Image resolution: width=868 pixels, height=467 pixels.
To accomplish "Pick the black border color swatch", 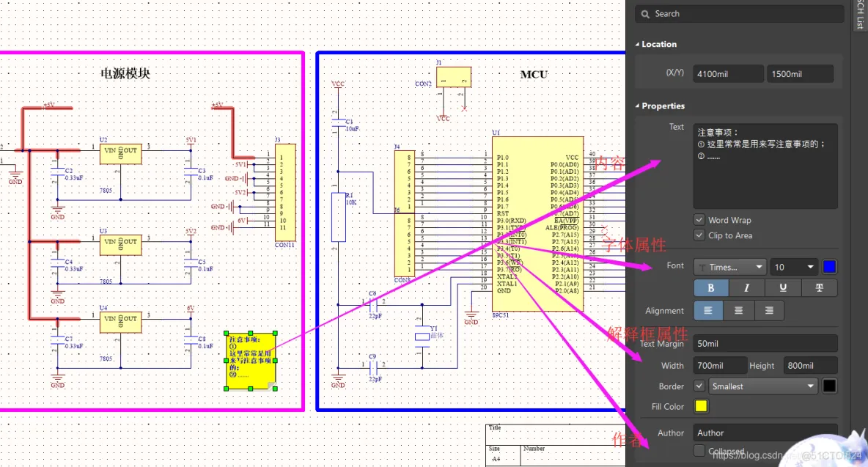I will tap(829, 386).
